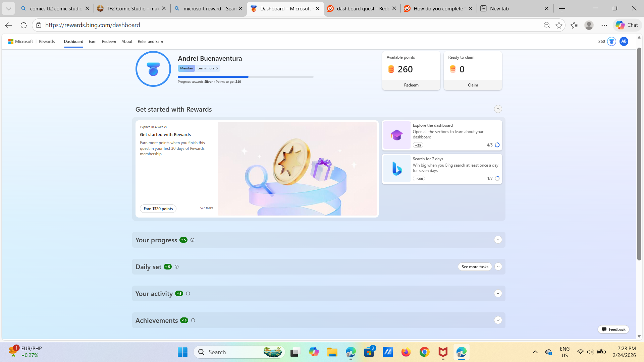
Task: Open Explore the dashboard task card
Action: (442, 135)
